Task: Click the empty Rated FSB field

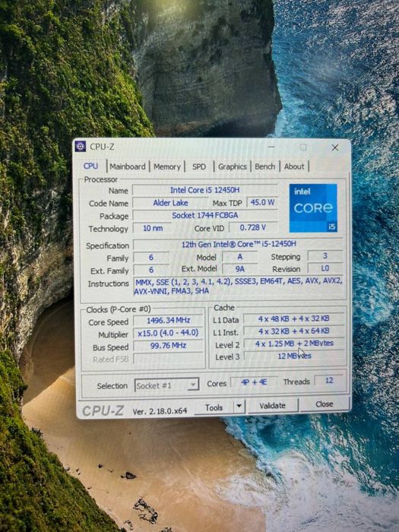Action: pyautogui.click(x=168, y=358)
